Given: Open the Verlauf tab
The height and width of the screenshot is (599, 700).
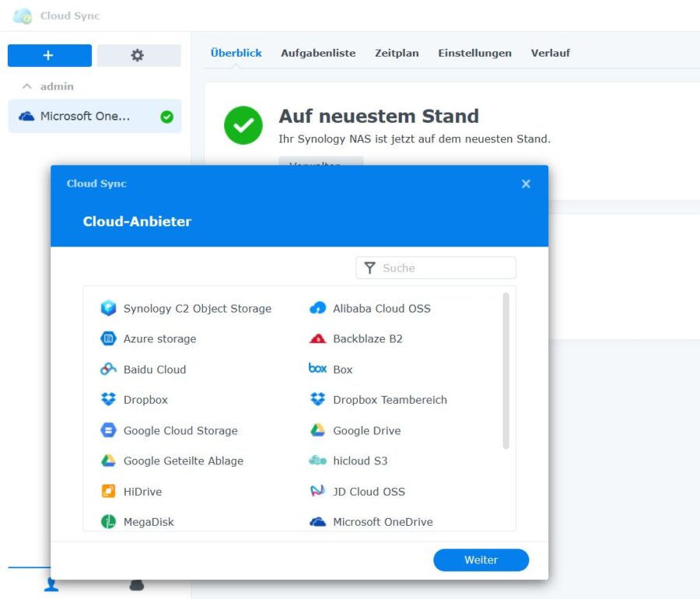Looking at the screenshot, I should (551, 53).
